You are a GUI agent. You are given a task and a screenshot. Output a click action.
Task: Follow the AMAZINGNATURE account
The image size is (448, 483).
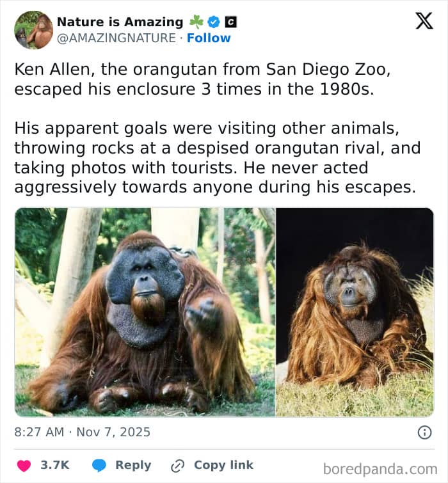209,38
